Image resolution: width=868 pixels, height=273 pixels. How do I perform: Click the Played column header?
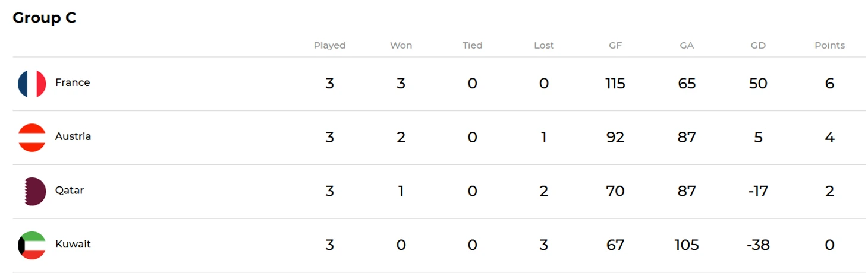point(329,45)
